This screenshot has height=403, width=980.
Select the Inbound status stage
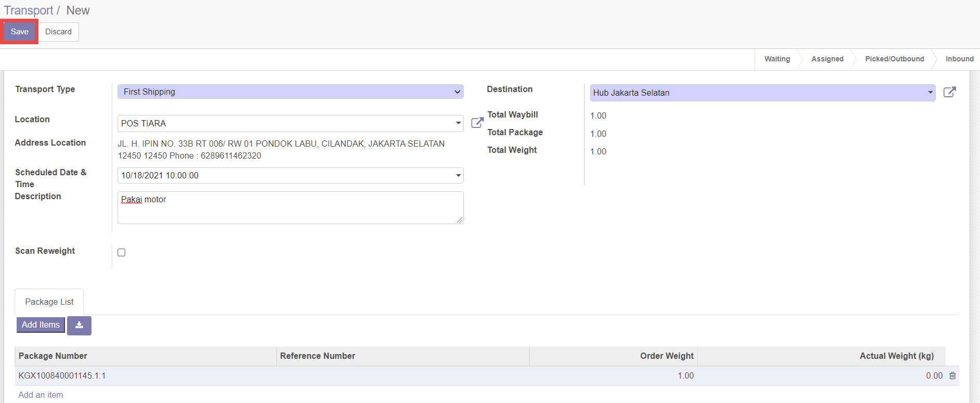(x=959, y=59)
